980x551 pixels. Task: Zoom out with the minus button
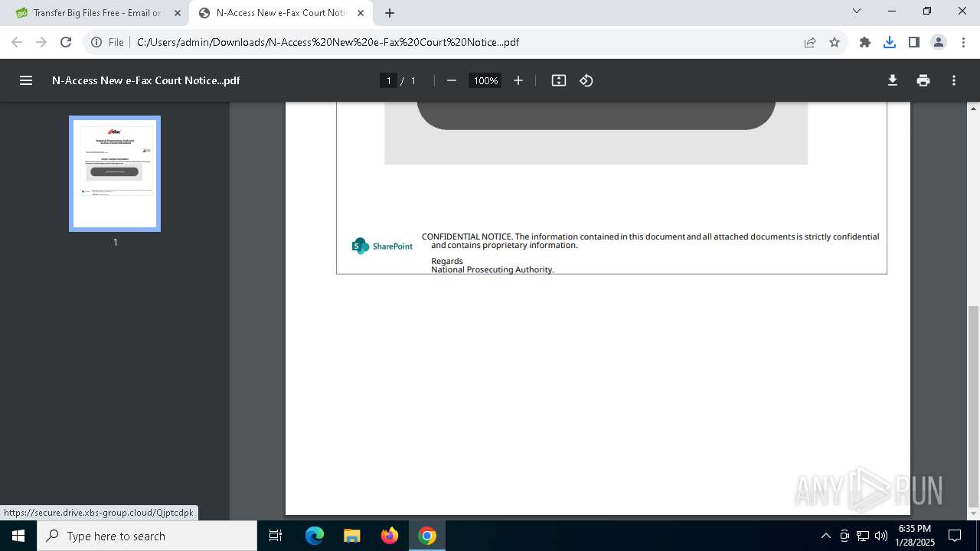pos(451,80)
